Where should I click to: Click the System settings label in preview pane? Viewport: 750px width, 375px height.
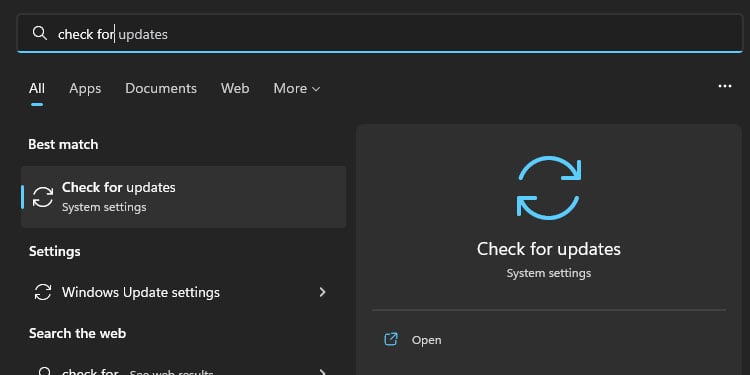(x=549, y=273)
